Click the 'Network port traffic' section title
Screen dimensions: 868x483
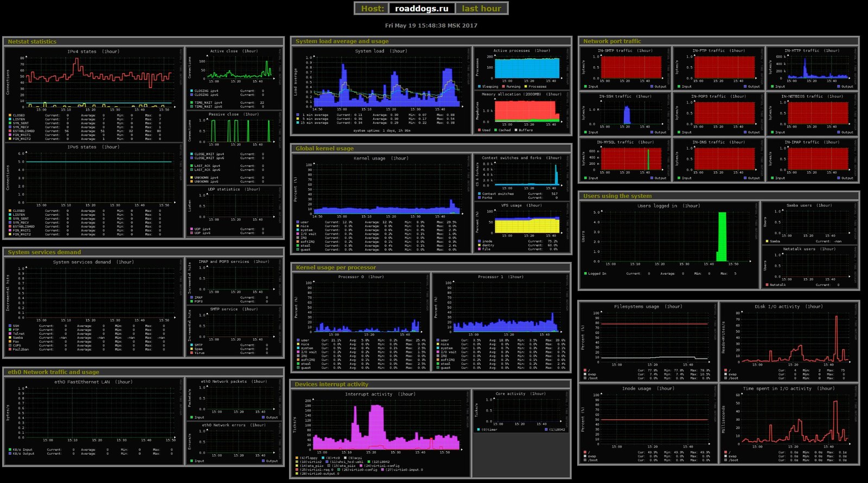[x=612, y=41]
